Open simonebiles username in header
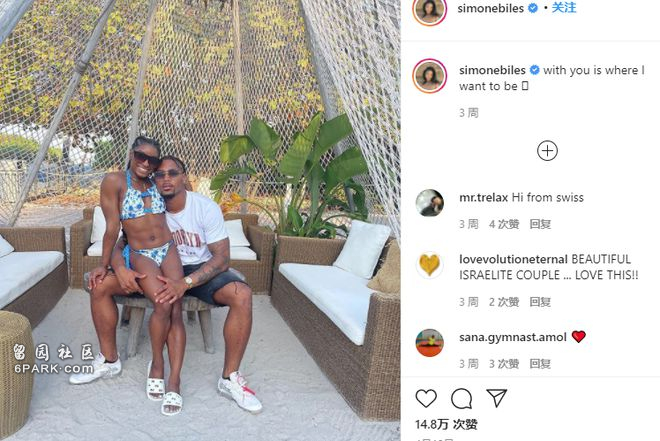The width and height of the screenshot is (660, 441). (x=491, y=8)
